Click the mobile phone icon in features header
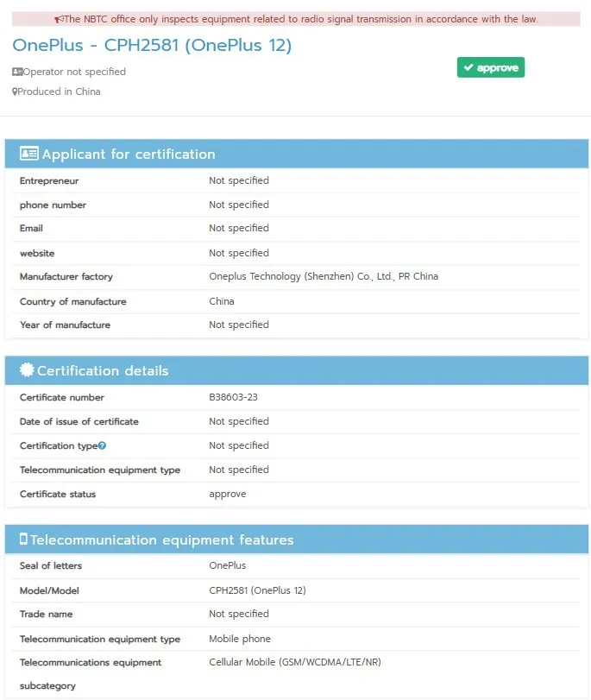Screen dimensions: 591x700 tap(23, 539)
